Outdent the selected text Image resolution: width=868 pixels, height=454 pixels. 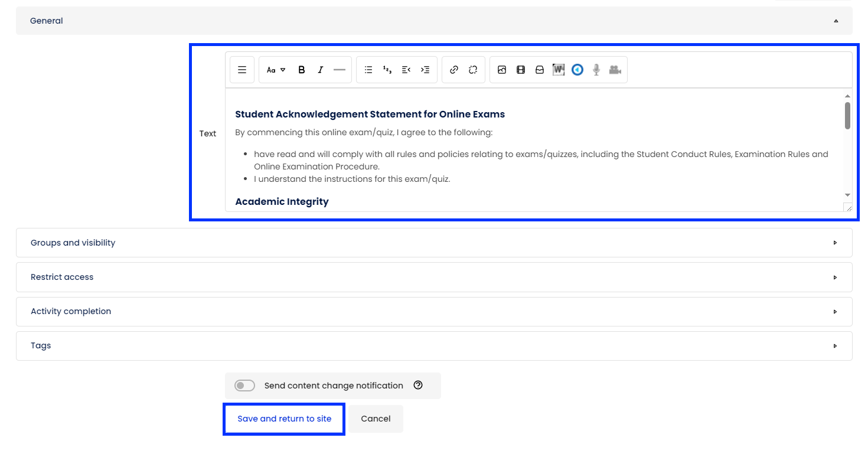406,70
